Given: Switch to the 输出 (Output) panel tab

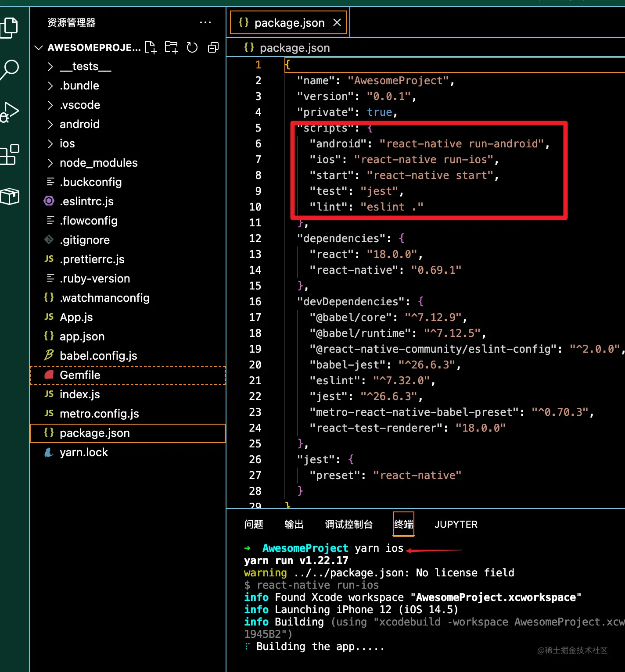Looking at the screenshot, I should pyautogui.click(x=294, y=524).
